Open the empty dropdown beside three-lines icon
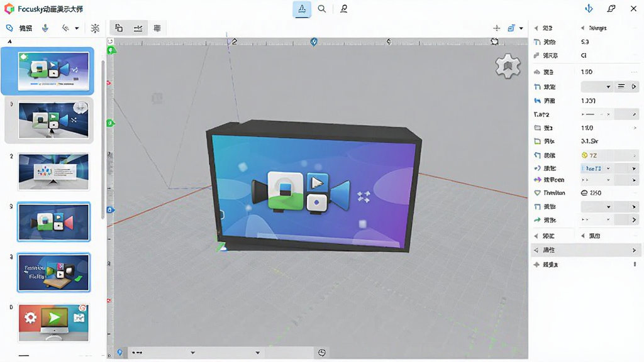This screenshot has width=644, height=362. (x=597, y=87)
